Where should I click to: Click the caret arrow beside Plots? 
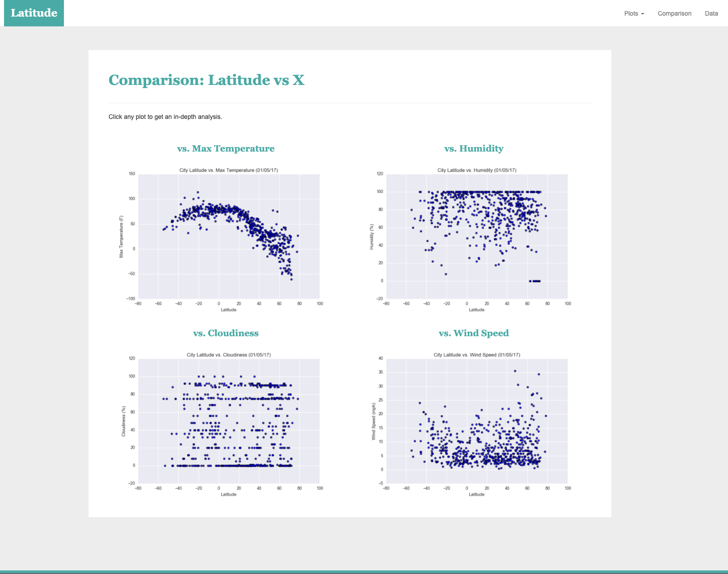pyautogui.click(x=643, y=14)
